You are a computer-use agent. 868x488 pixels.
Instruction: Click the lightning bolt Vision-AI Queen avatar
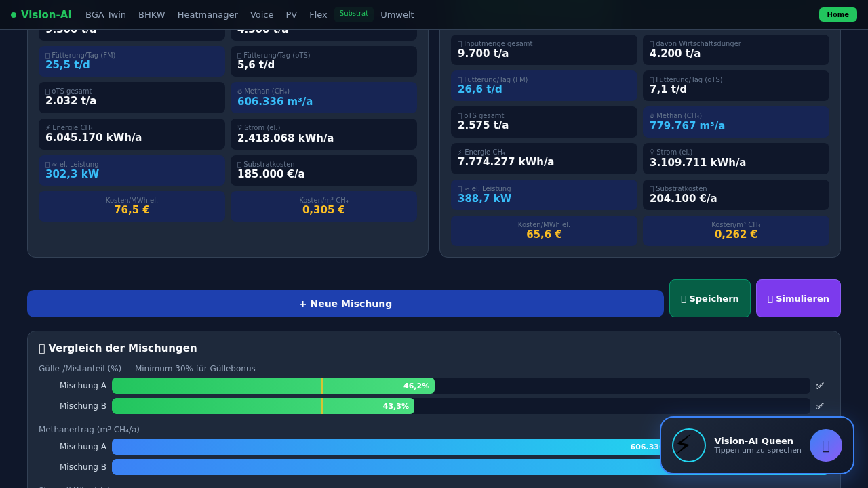tap(688, 445)
